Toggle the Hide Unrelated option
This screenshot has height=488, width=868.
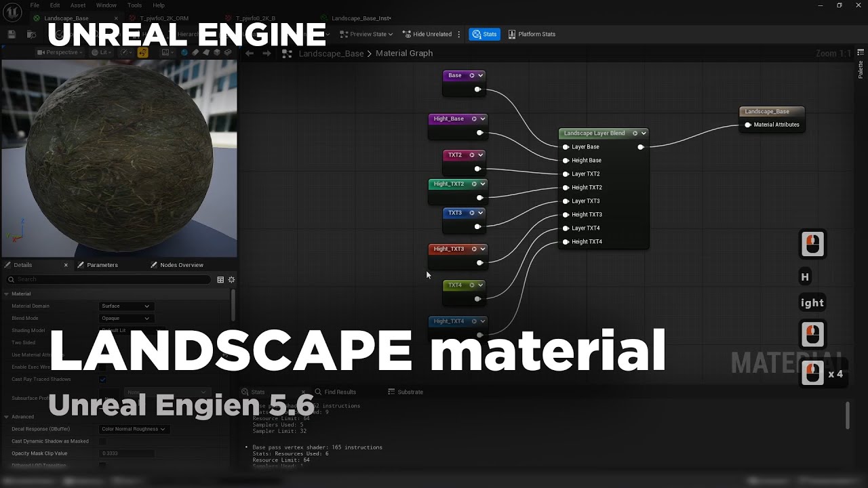(x=427, y=34)
